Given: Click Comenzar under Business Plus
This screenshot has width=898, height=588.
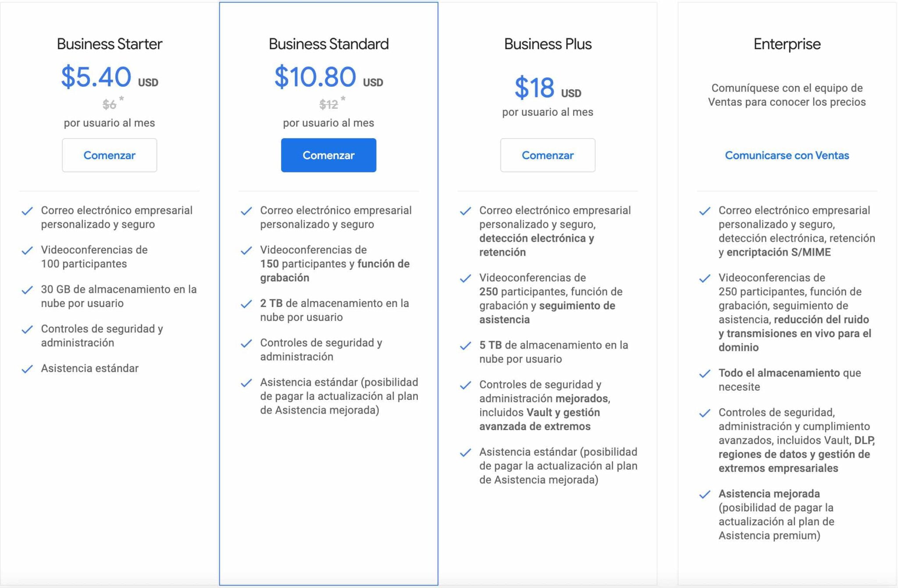Looking at the screenshot, I should [x=547, y=155].
